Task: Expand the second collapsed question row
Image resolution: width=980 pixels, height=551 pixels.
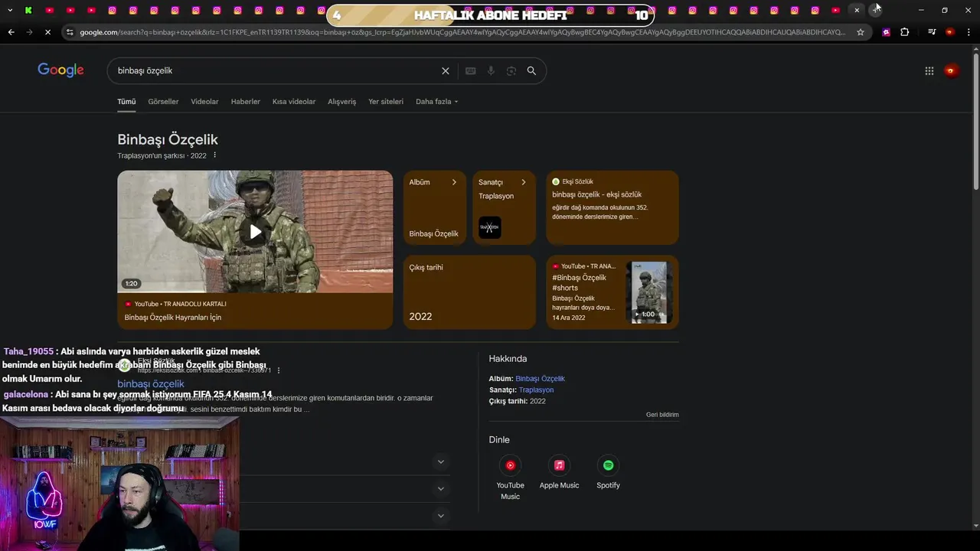Action: point(440,489)
